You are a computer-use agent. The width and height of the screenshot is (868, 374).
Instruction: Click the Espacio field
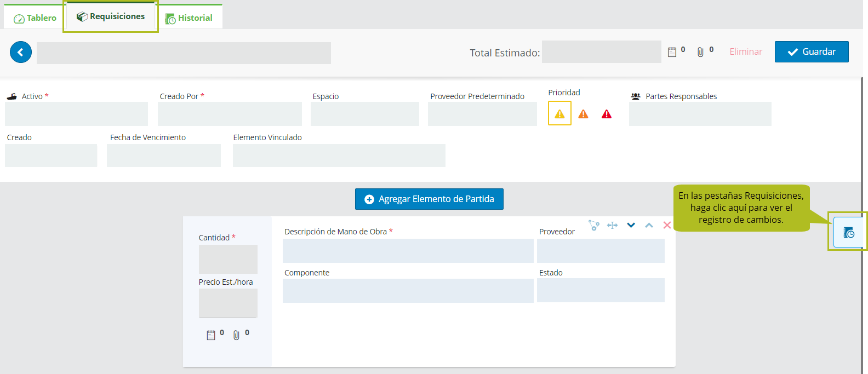[365, 114]
